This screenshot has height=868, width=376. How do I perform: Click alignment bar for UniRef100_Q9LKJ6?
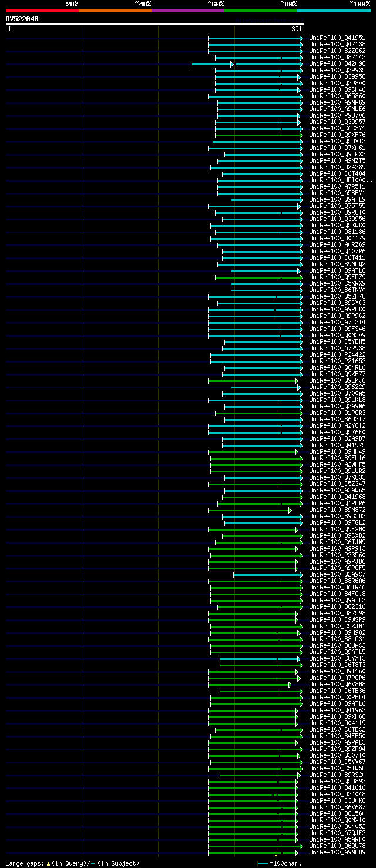[253, 380]
